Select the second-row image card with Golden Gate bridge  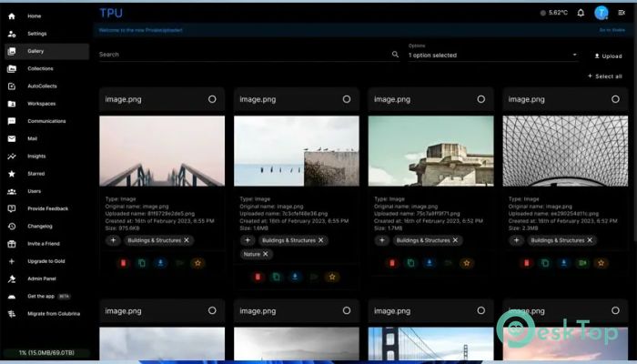[481, 310]
